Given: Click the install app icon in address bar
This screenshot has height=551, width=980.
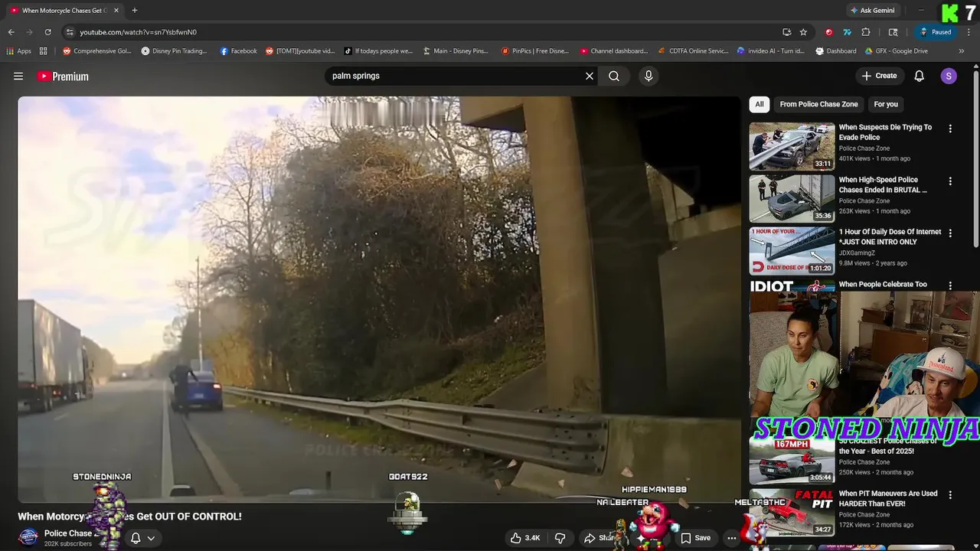Looking at the screenshot, I should [786, 32].
